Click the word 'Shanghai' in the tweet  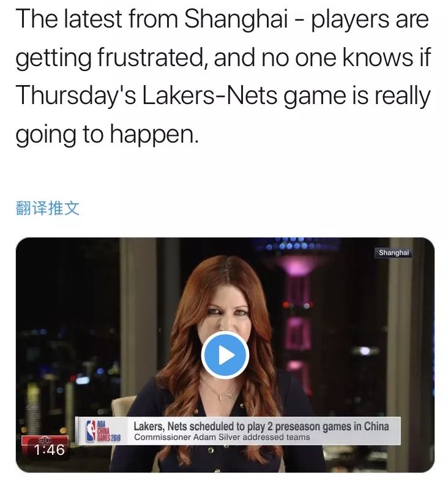[x=236, y=18]
